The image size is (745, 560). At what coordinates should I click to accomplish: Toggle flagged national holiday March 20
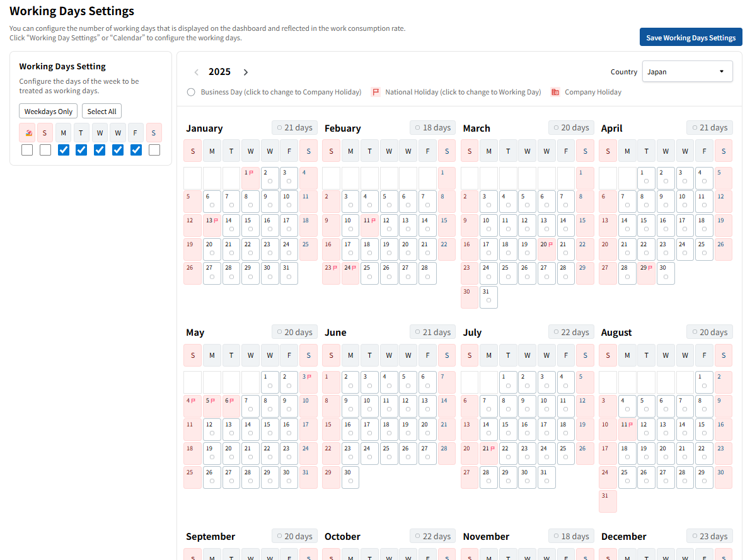pos(546,249)
